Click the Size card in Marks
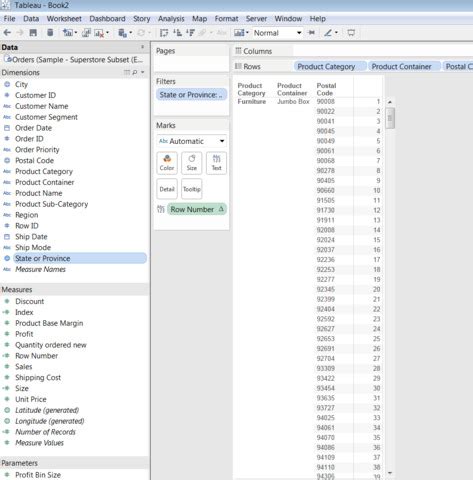Image resolution: width=473 pixels, height=480 pixels. (x=192, y=163)
